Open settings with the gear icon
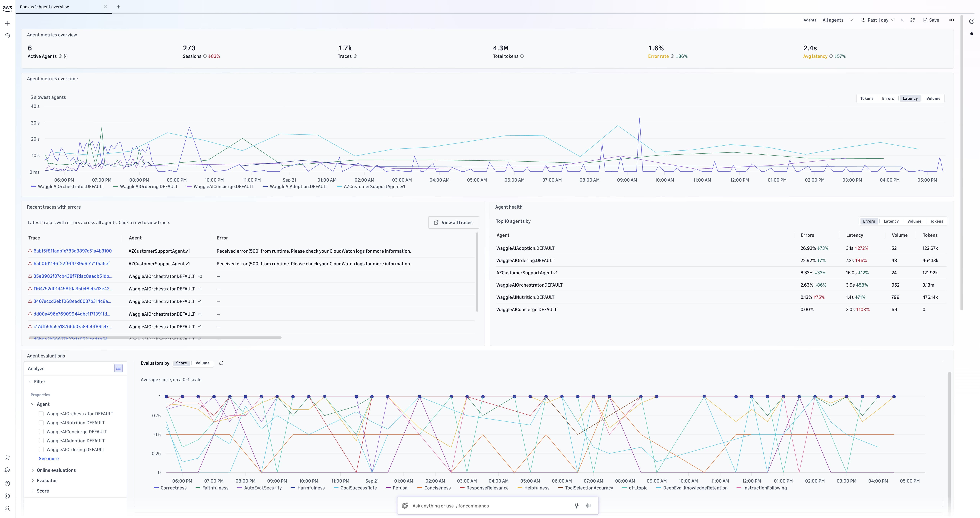The width and height of the screenshot is (980, 518). click(x=7, y=496)
